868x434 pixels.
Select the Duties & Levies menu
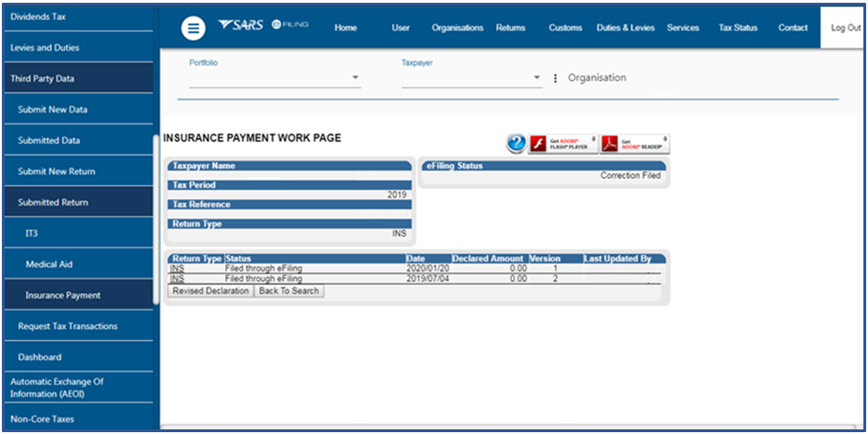(625, 28)
